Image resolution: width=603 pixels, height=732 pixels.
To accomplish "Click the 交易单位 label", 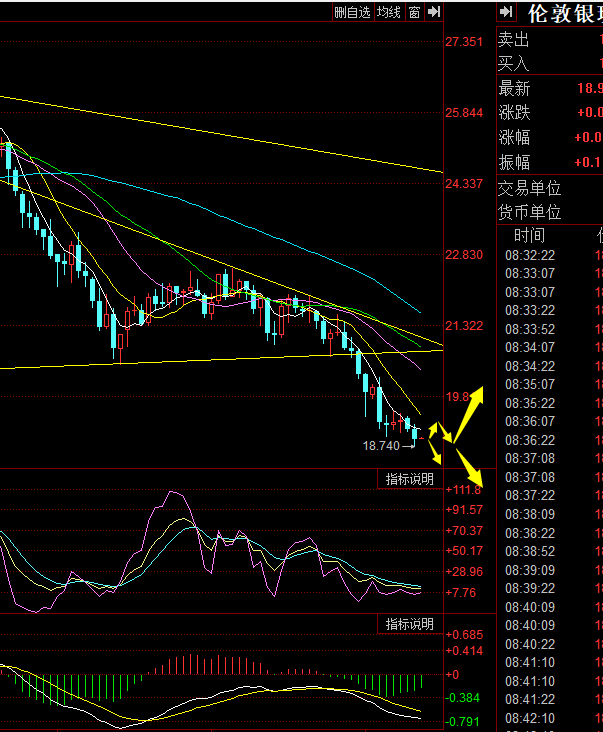I will point(529,188).
